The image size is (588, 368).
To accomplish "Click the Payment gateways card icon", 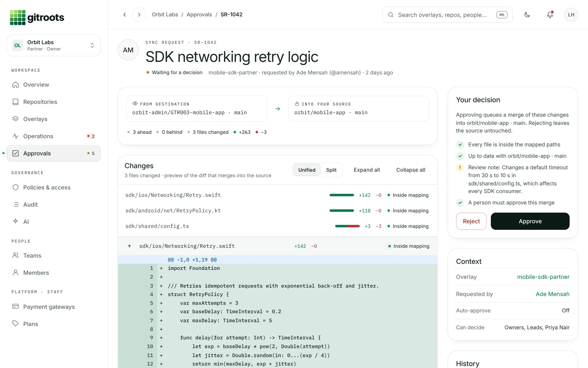I will coord(16,307).
